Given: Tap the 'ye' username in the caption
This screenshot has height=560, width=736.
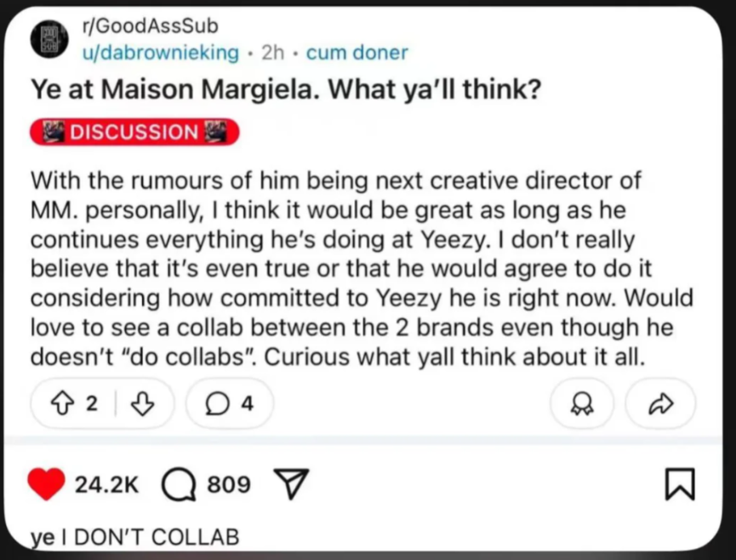Looking at the screenshot, I should [x=43, y=538].
